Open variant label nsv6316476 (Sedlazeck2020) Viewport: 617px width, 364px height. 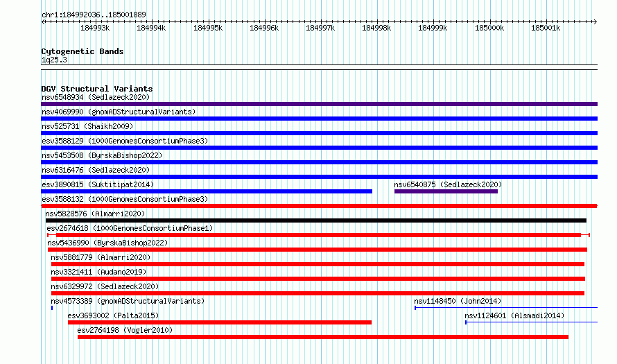(96, 170)
